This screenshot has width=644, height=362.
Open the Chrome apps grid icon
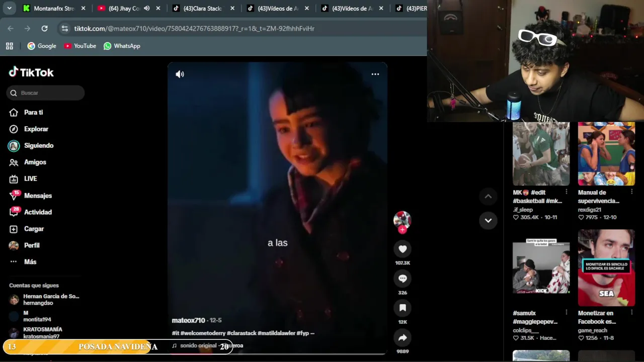pos(9,46)
